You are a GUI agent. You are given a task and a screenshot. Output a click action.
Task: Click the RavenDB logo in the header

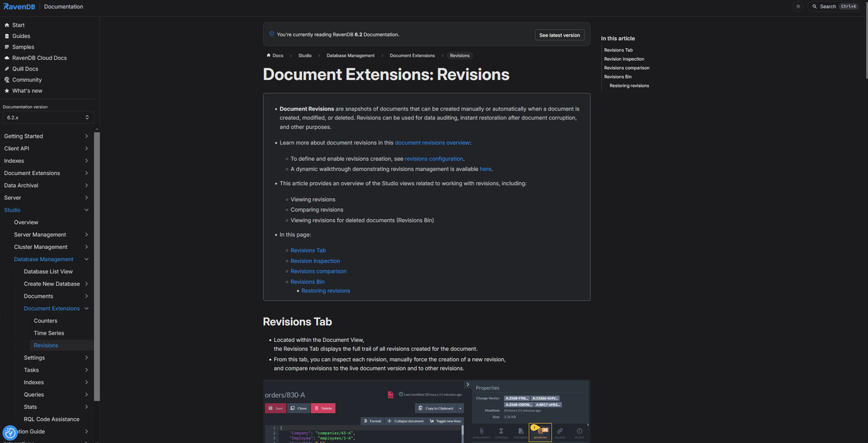20,7
